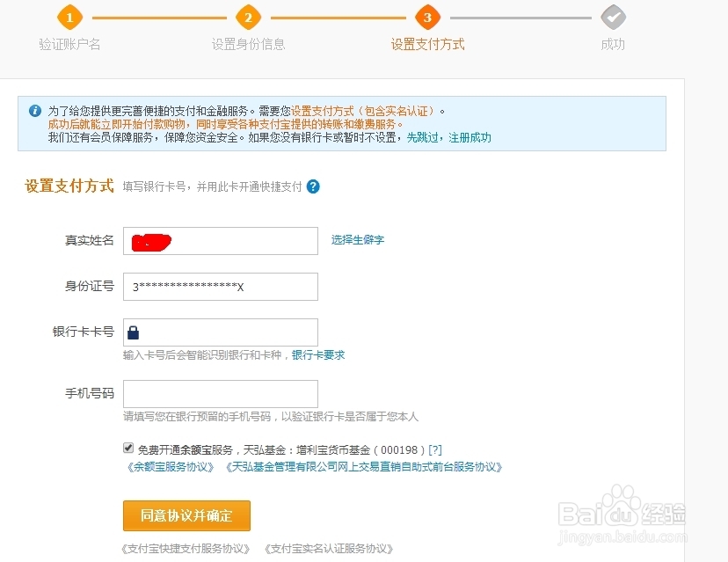Click the blue info icon in notice box
This screenshot has width=728, height=562.
pyautogui.click(x=35, y=111)
